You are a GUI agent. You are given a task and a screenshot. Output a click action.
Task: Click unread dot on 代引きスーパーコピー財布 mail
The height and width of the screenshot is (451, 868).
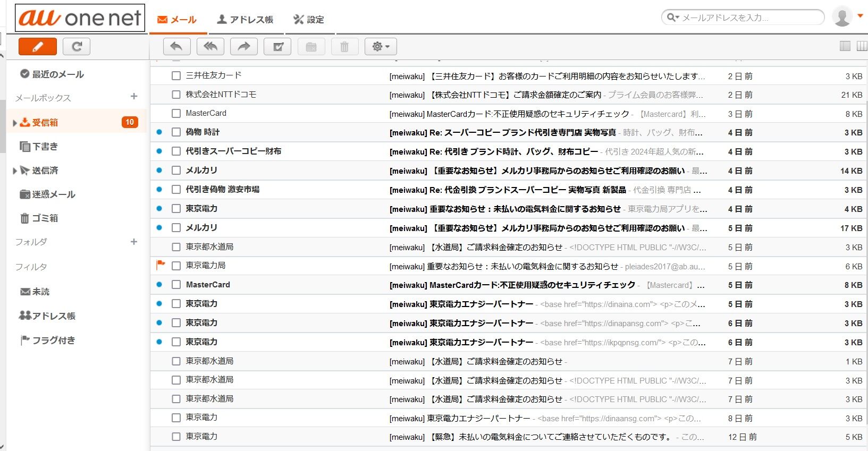[159, 151]
